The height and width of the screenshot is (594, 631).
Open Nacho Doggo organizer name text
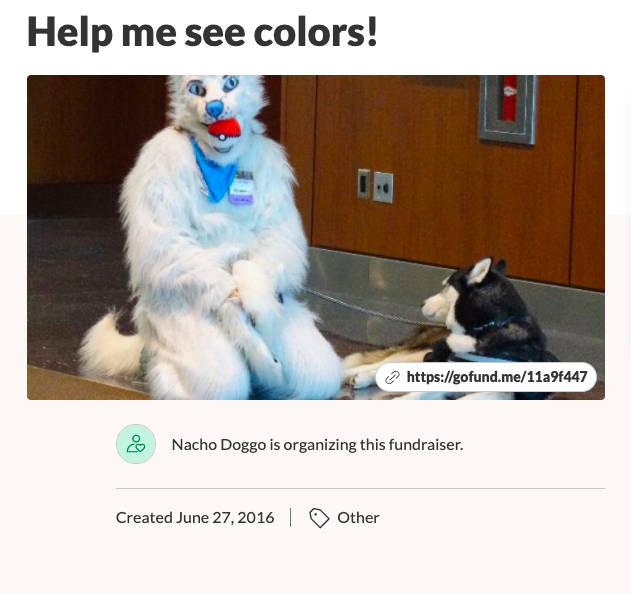click(x=219, y=445)
